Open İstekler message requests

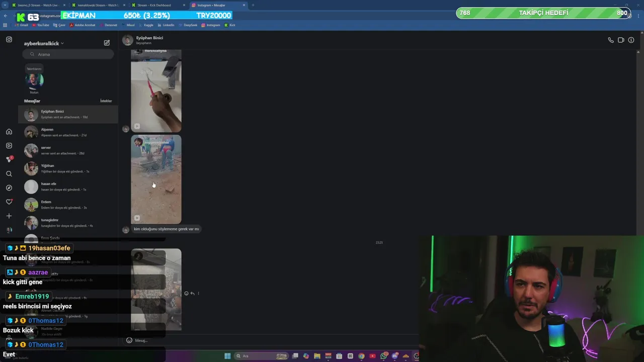click(x=106, y=101)
